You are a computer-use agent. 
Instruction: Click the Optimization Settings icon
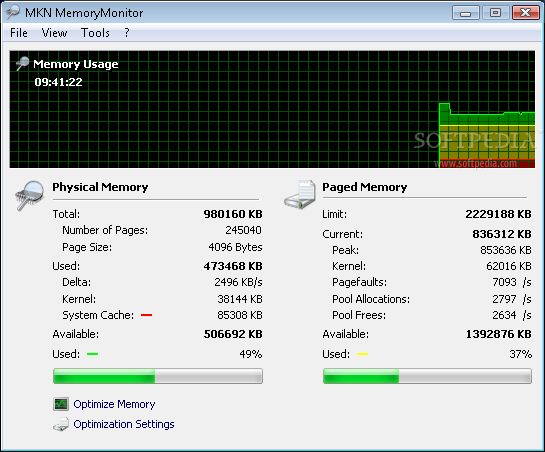pyautogui.click(x=61, y=424)
